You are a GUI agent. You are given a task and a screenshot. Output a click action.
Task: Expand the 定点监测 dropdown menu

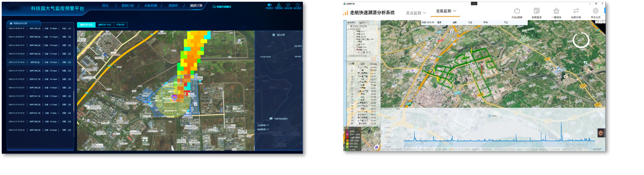tap(416, 13)
